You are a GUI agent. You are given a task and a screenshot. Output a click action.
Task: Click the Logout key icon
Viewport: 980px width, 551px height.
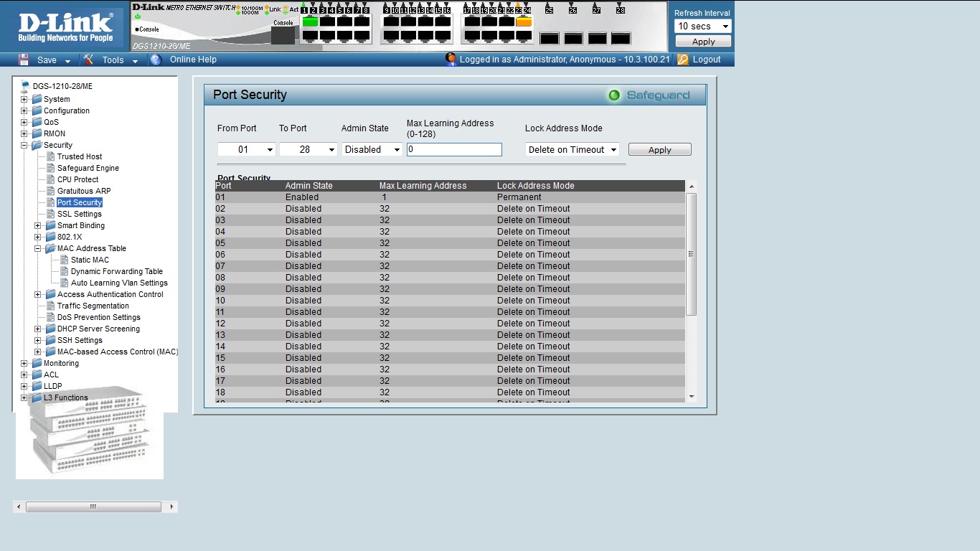point(682,60)
